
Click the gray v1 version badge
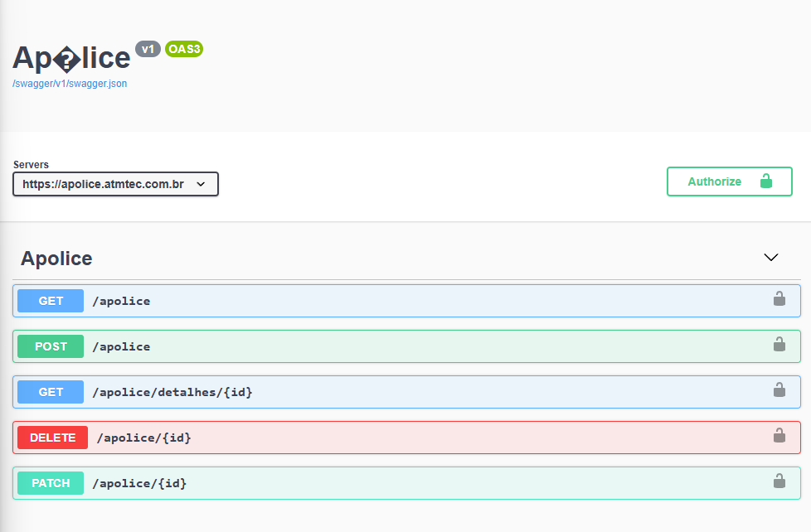[148, 49]
